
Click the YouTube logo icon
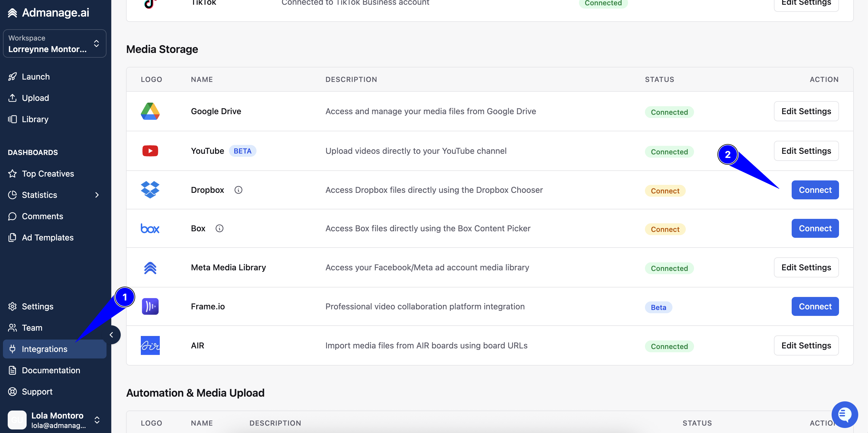[x=150, y=151]
